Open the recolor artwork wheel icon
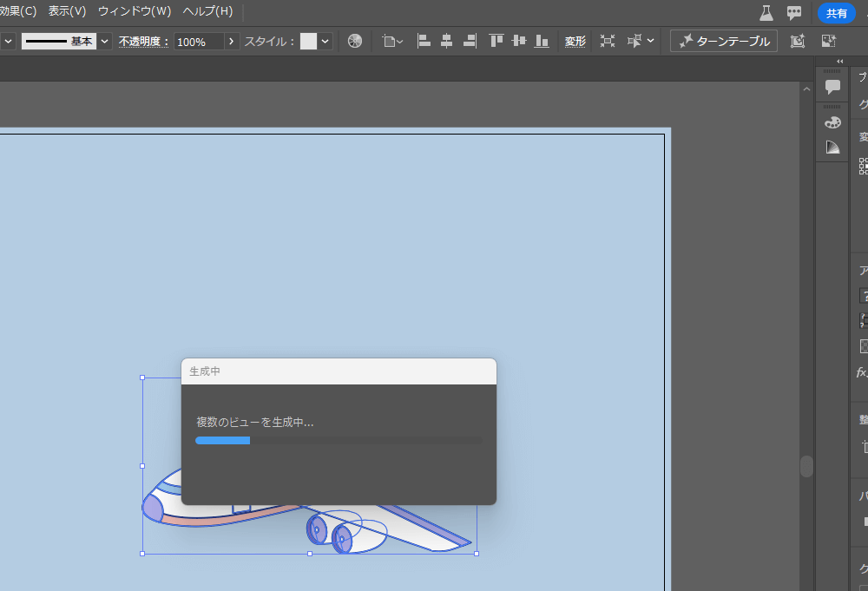Image resolution: width=868 pixels, height=591 pixels. tap(355, 41)
